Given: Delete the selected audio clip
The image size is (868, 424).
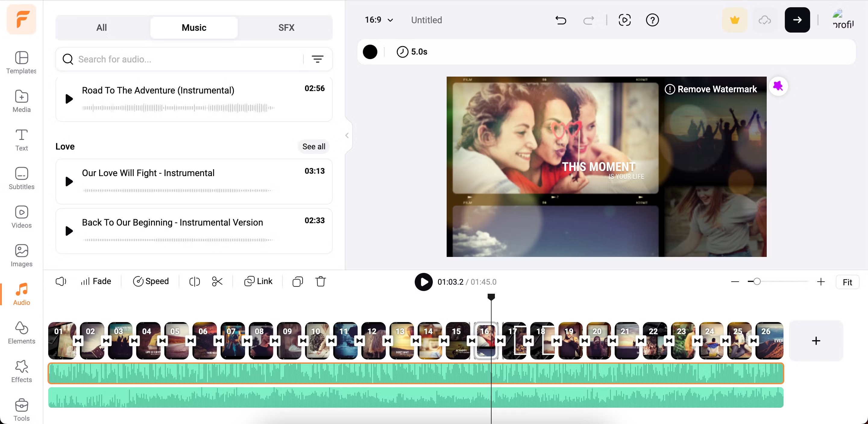Looking at the screenshot, I should 320,281.
